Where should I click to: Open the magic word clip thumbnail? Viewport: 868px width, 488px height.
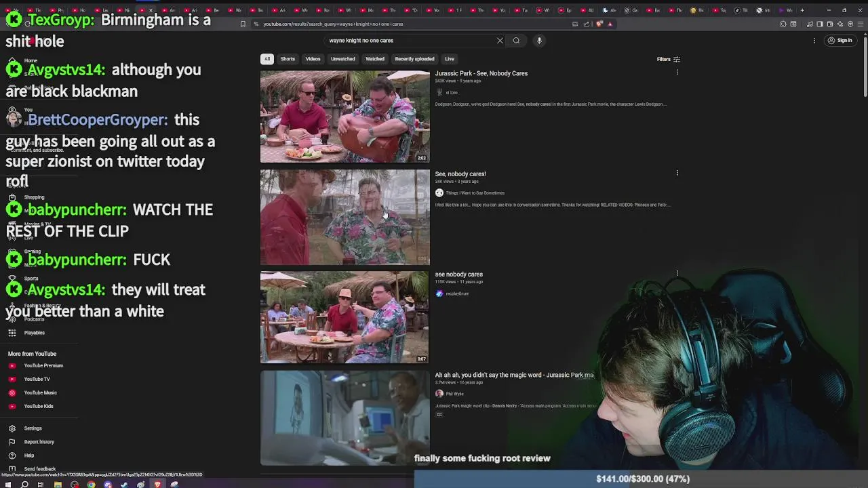[344, 418]
